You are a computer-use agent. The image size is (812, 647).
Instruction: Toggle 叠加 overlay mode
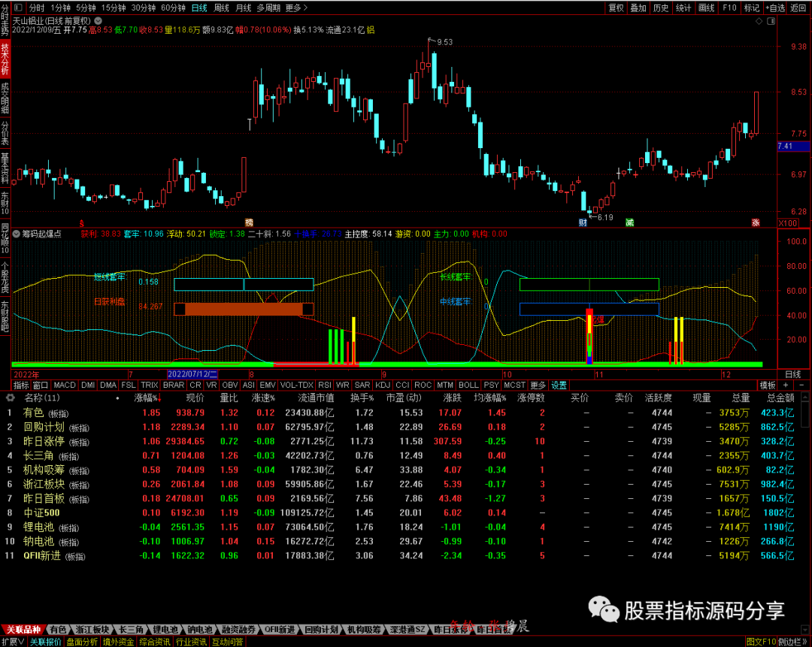tap(638, 8)
